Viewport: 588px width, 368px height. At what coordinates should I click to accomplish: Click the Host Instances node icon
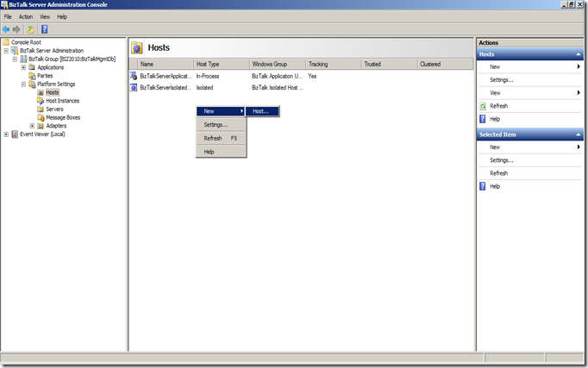click(x=41, y=101)
